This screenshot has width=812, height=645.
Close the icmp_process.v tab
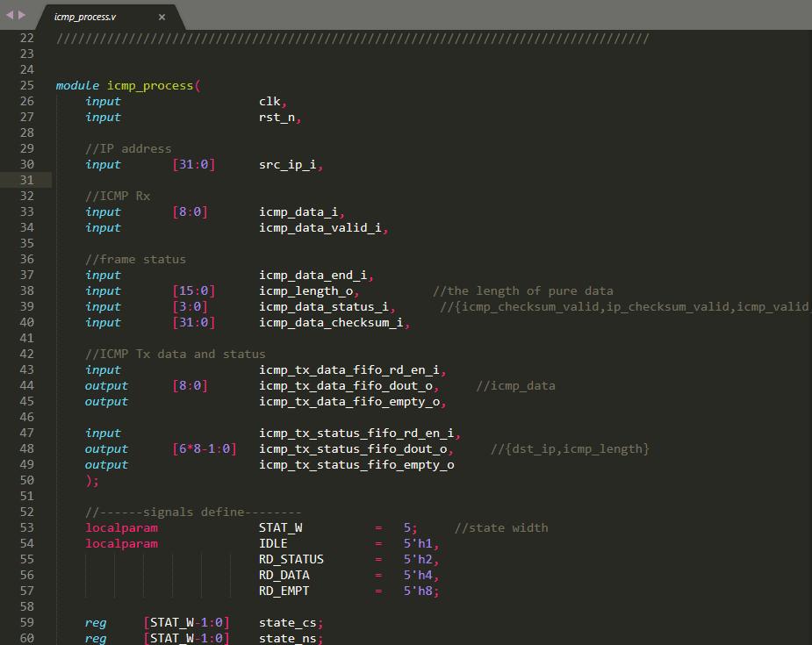pos(162,17)
